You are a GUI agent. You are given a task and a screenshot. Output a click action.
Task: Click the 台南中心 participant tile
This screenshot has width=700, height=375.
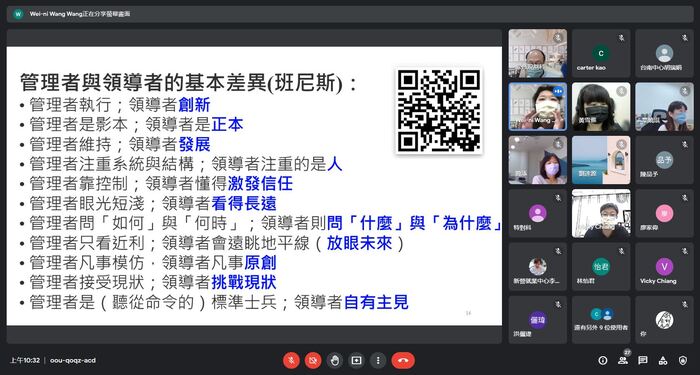664,54
